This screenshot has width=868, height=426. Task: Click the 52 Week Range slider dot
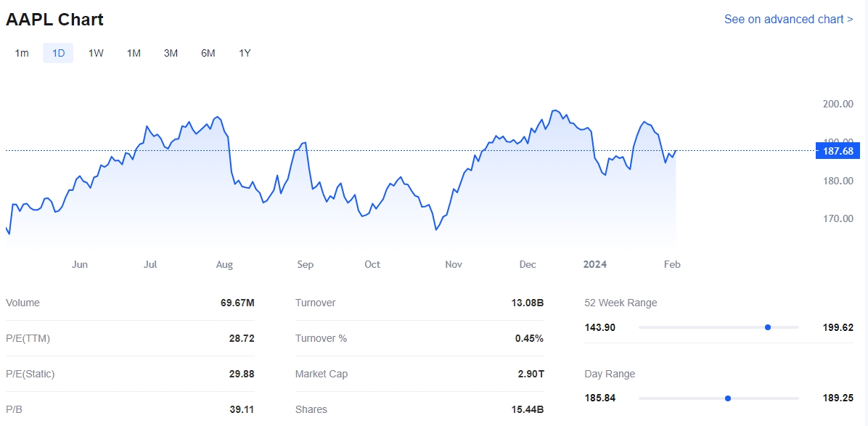(x=767, y=327)
